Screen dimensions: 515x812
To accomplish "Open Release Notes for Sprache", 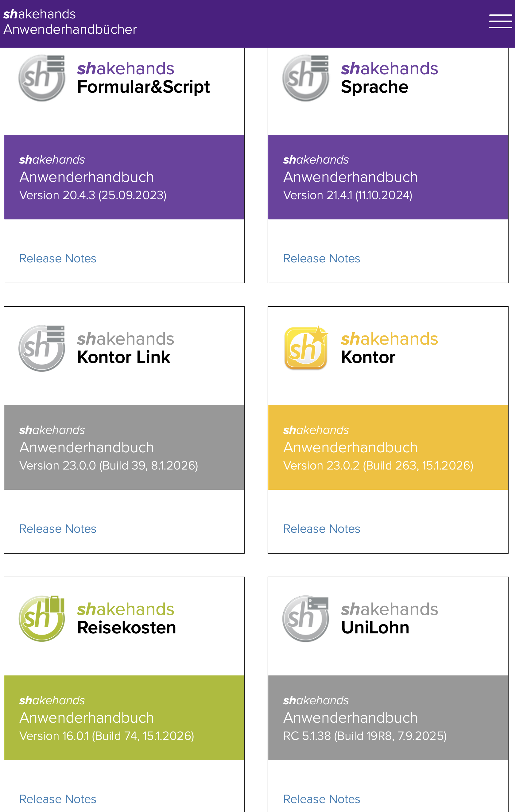I will 321,258.
